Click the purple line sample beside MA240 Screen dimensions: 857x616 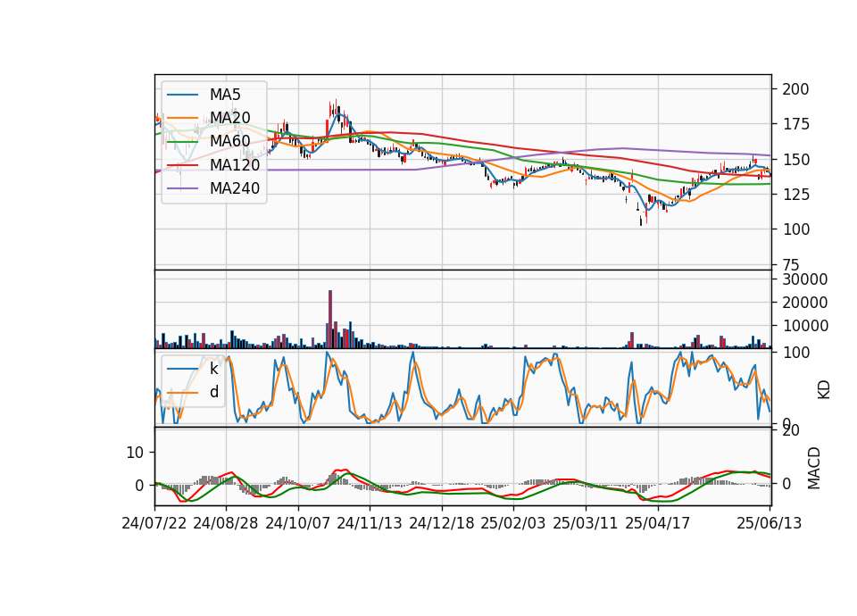182,188
